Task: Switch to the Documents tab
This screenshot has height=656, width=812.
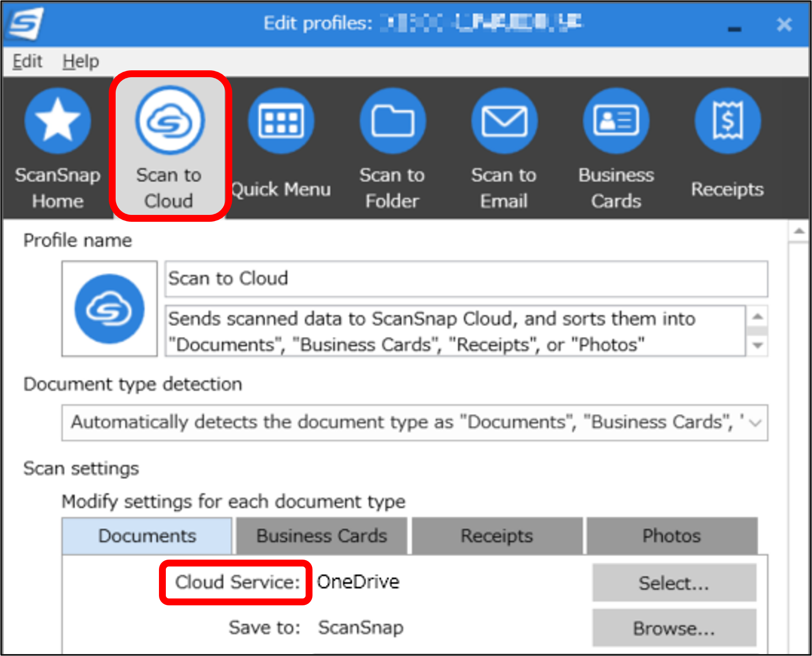Action: click(147, 536)
